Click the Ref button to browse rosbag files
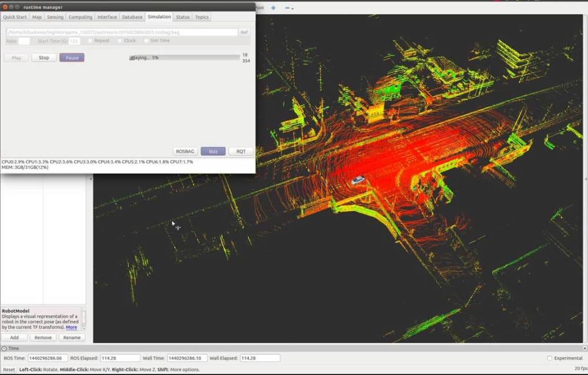Image resolution: width=588 pixels, height=375 pixels. (x=244, y=32)
